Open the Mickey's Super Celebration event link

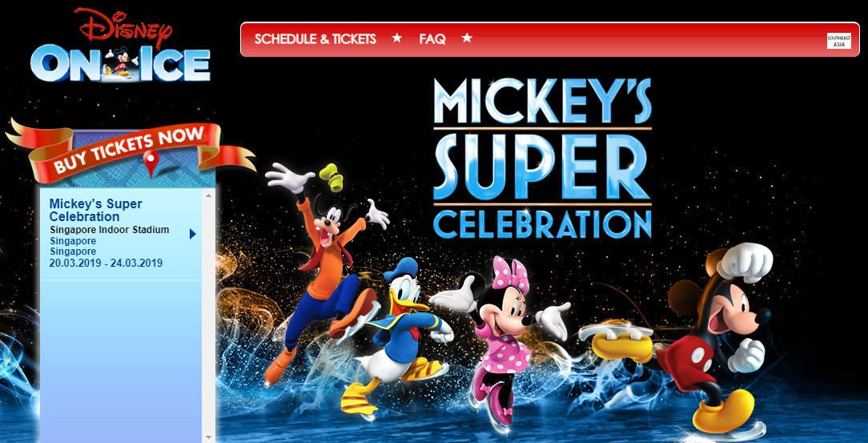click(x=96, y=210)
